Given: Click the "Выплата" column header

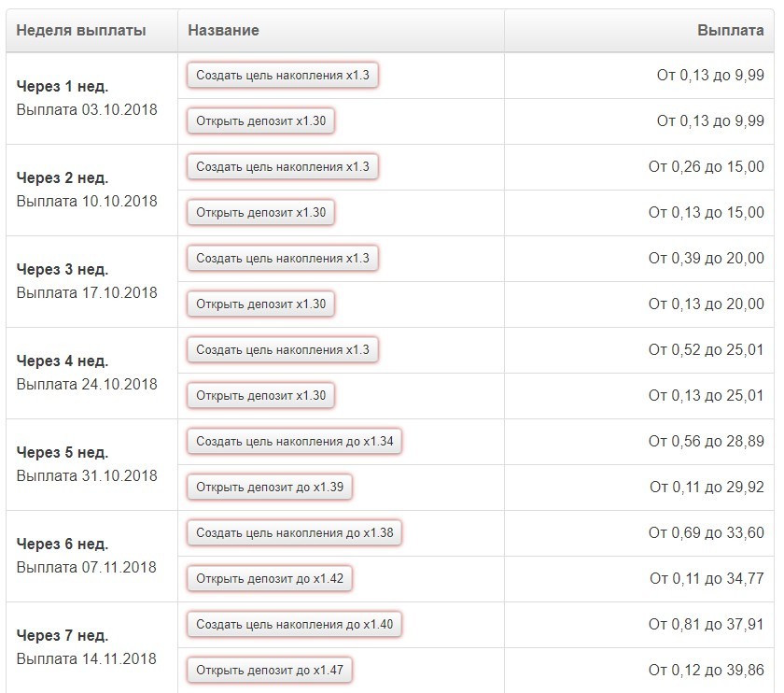Looking at the screenshot, I should 730,31.
